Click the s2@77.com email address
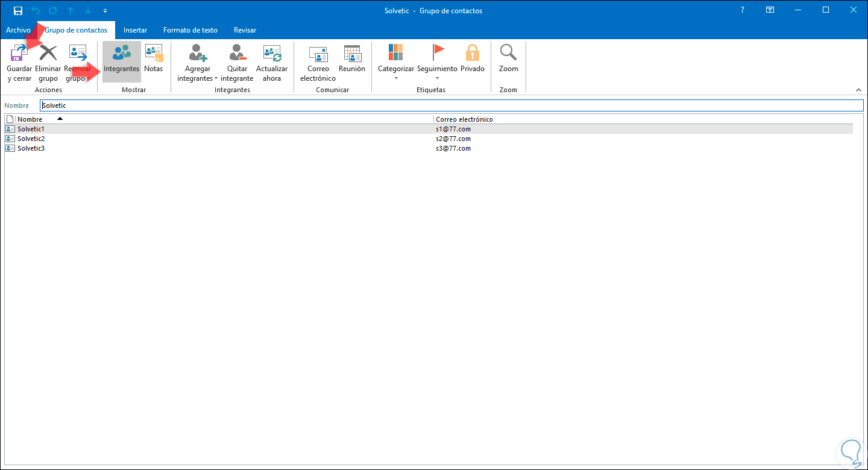868x470 pixels. pos(453,139)
